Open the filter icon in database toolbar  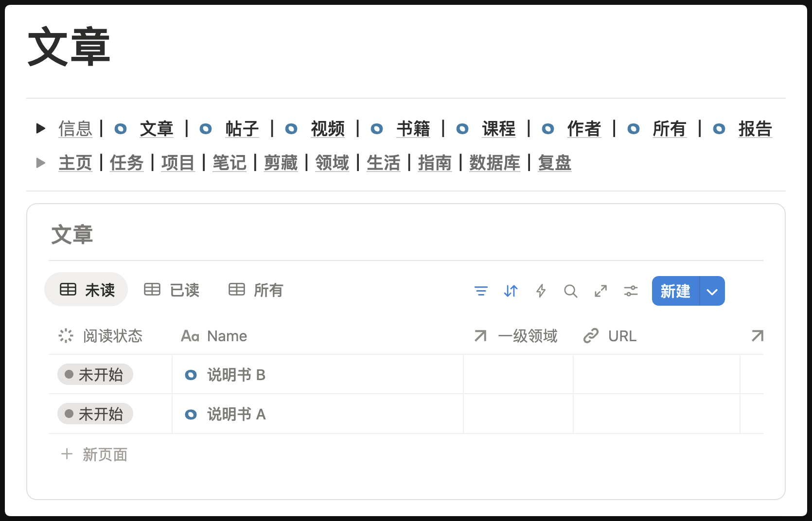coord(481,291)
